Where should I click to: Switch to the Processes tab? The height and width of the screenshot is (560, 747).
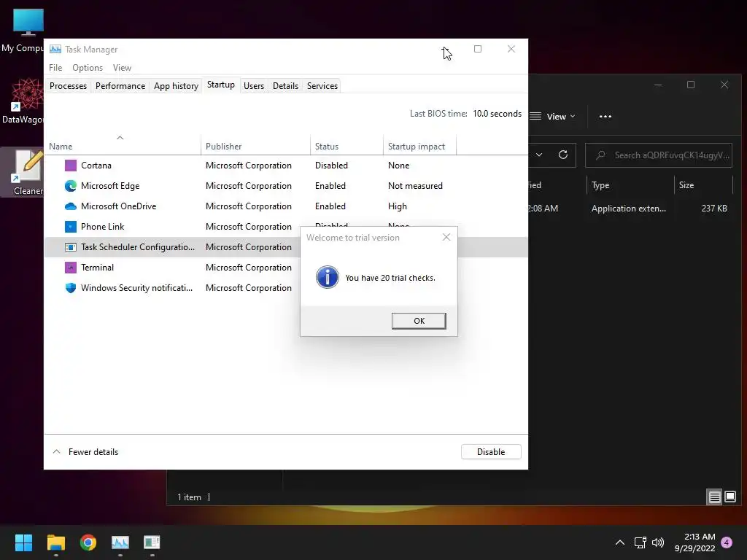68,86
